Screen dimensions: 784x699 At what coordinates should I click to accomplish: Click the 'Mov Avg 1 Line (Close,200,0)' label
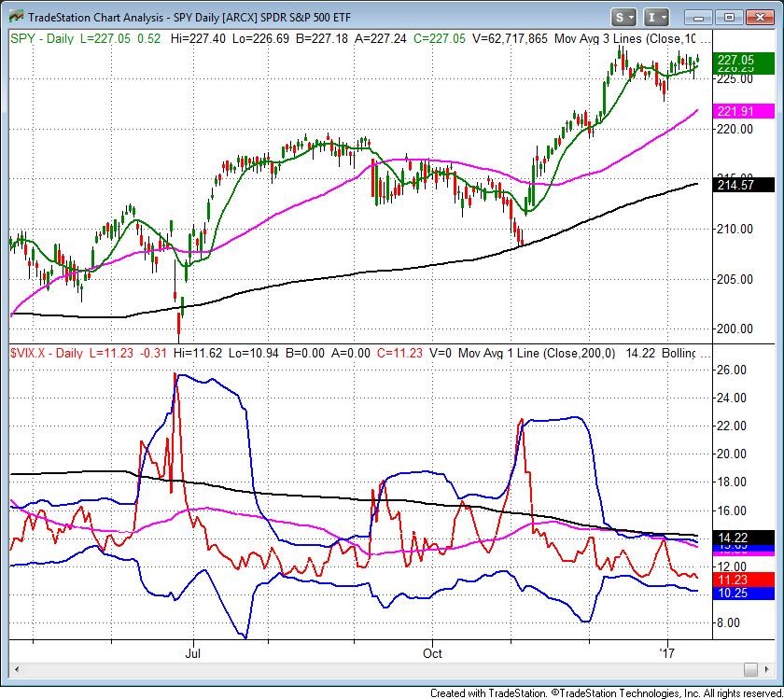pos(537,353)
